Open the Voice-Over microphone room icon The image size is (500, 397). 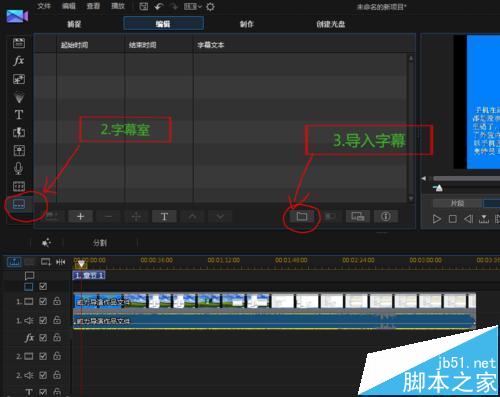[19, 168]
